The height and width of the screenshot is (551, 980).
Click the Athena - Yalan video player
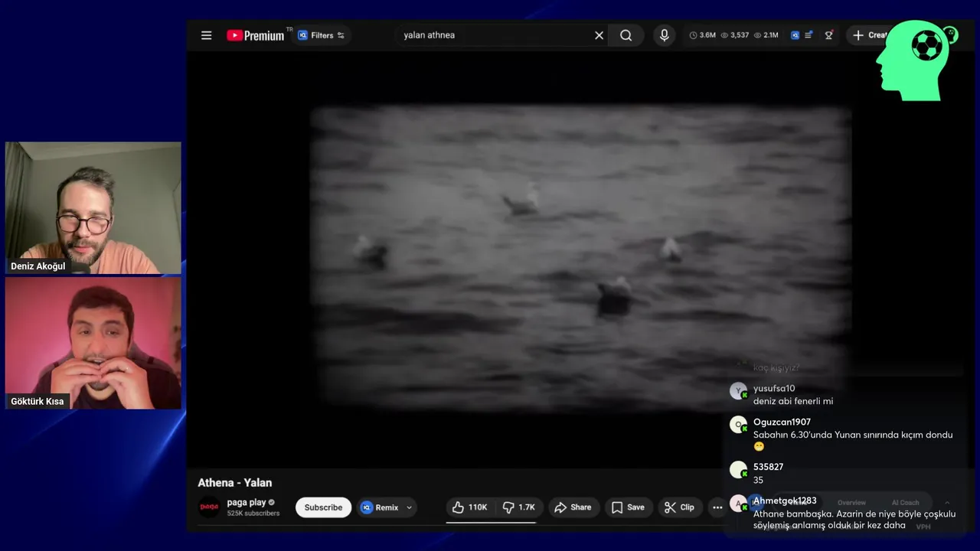point(580,258)
